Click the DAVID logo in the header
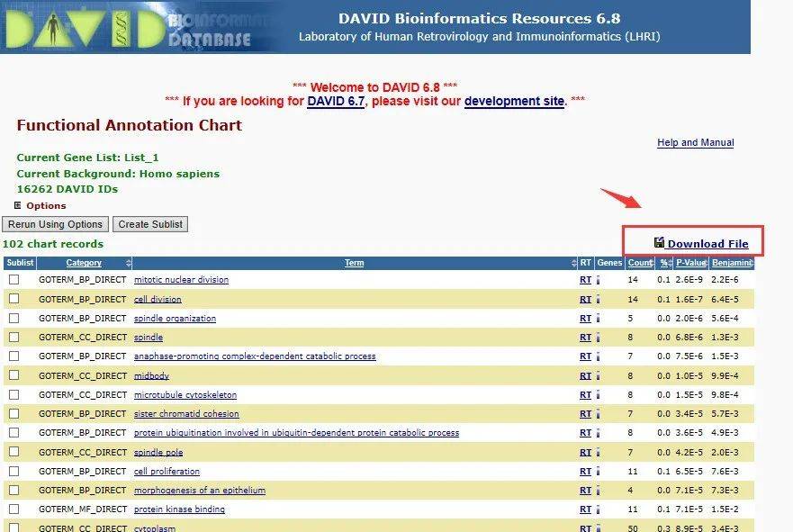 coord(85,27)
